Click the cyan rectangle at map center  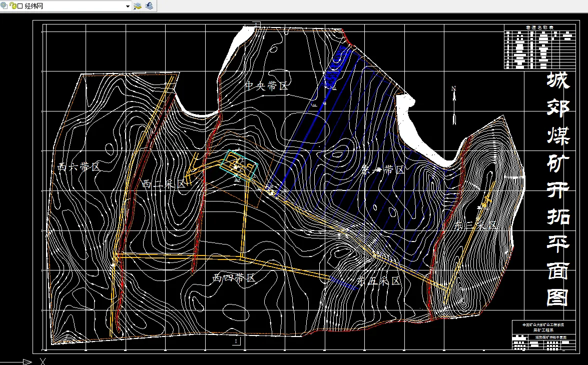(x=239, y=165)
